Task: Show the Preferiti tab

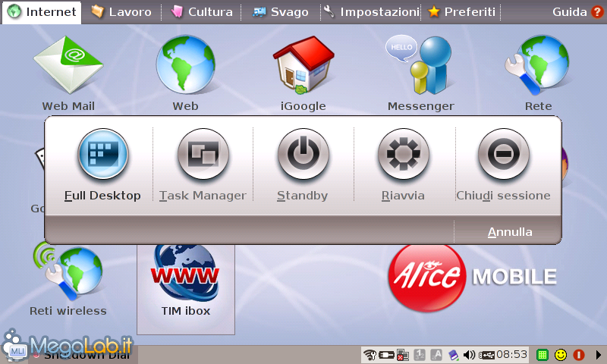Action: point(461,12)
